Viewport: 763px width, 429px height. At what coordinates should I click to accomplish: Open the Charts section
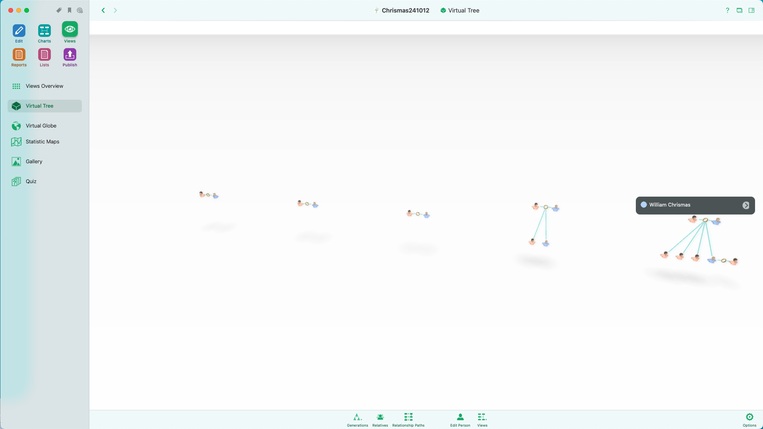(x=44, y=31)
